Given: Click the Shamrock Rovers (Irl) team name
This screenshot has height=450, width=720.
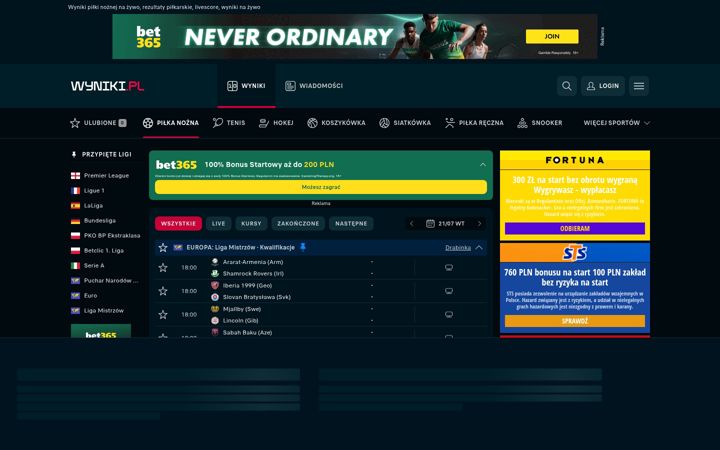Looking at the screenshot, I should coord(253,274).
